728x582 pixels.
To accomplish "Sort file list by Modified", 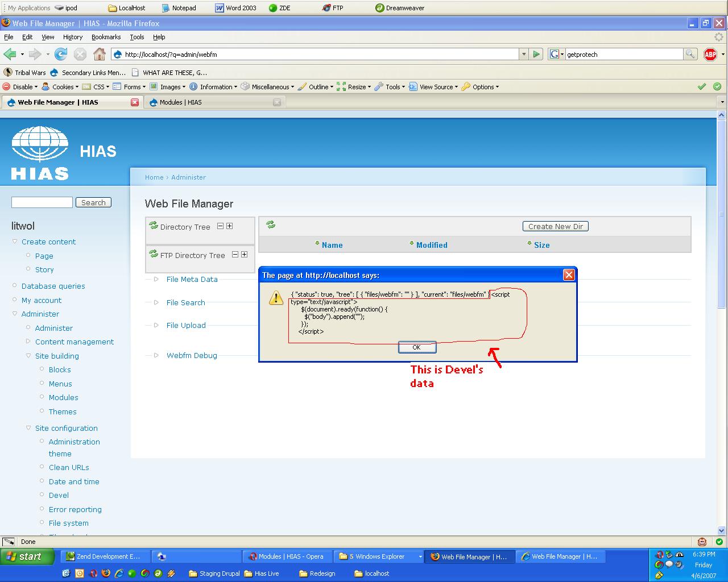I will tap(432, 245).
